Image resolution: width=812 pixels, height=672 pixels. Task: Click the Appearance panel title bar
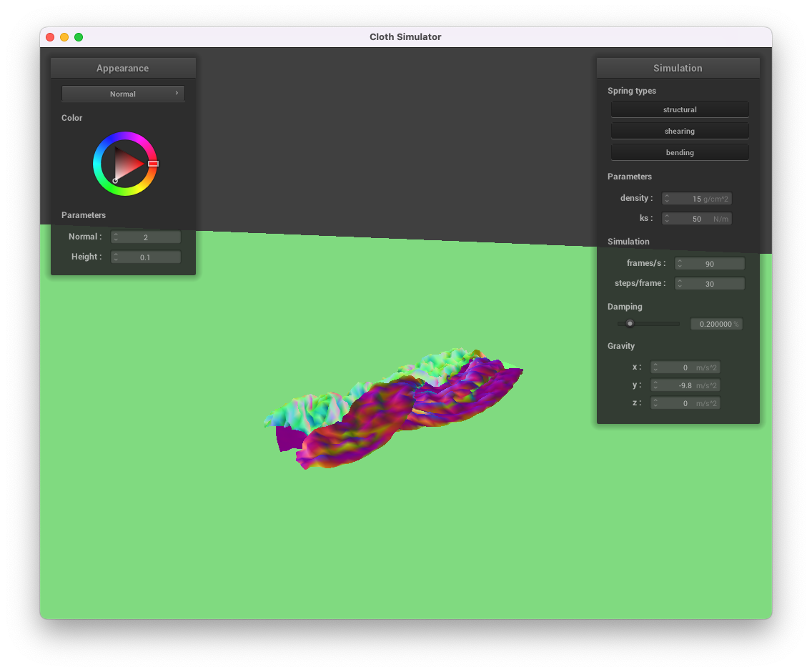(x=123, y=69)
